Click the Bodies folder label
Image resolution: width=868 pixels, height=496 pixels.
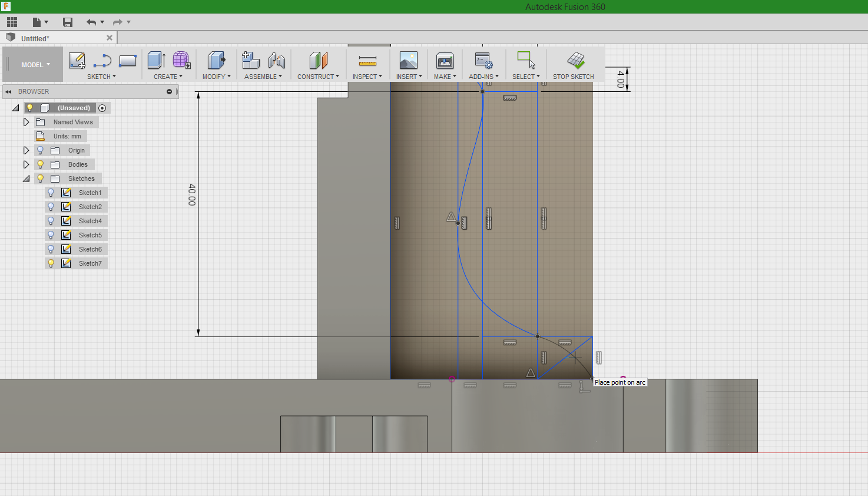78,164
